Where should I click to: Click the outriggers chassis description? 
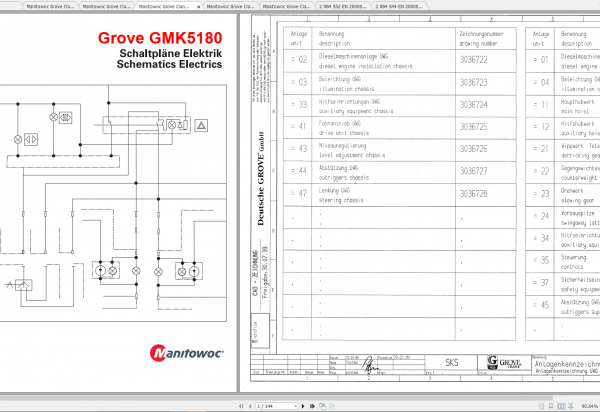pos(344,178)
